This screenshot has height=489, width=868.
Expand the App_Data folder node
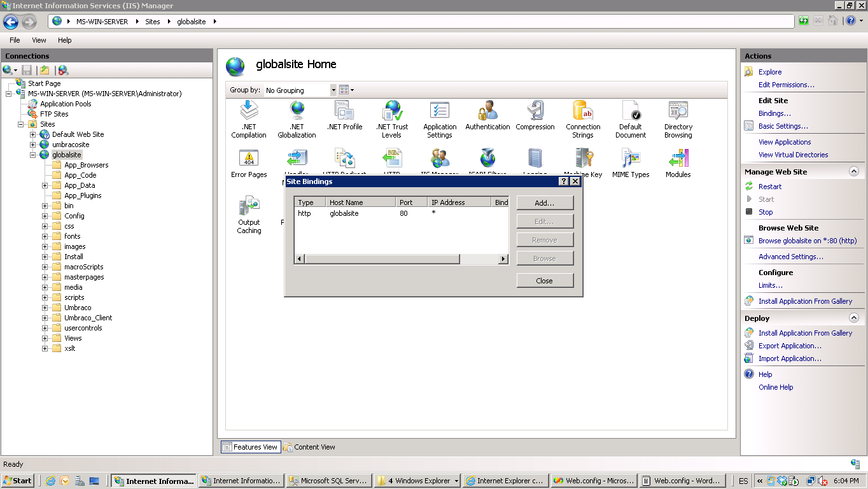(45, 185)
